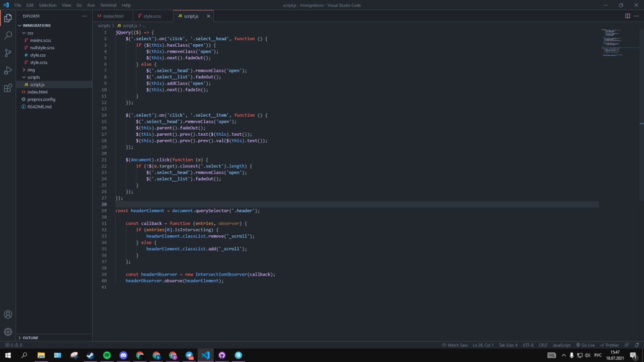This screenshot has height=362, width=644.
Task: Open the Accounts icon in activity bar
Action: [8, 314]
